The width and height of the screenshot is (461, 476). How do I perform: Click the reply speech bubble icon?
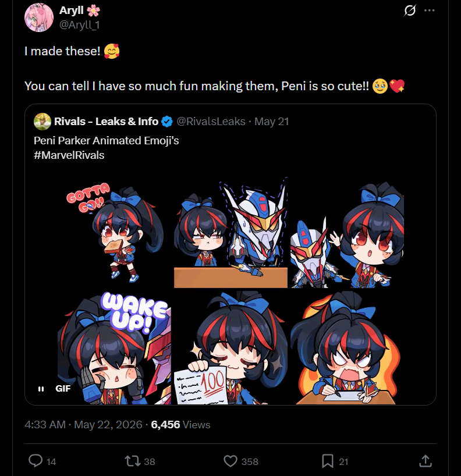(36, 461)
